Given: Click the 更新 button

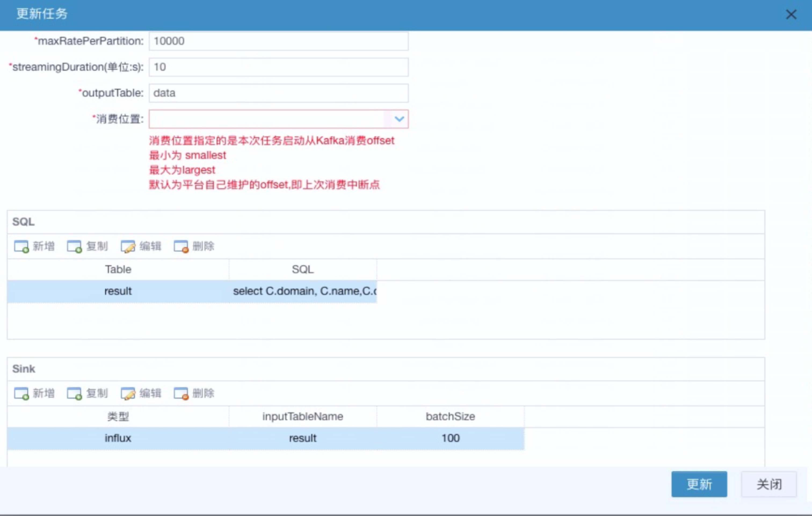Looking at the screenshot, I should point(699,484).
